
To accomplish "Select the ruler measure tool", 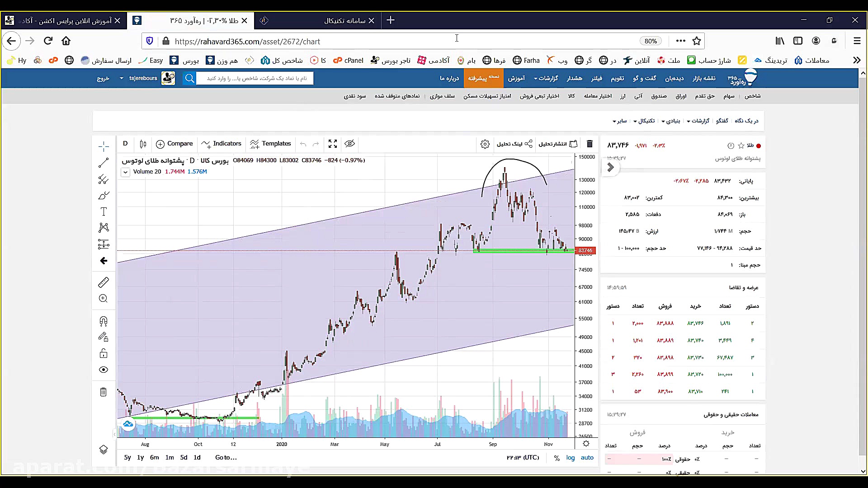I will tap(104, 282).
